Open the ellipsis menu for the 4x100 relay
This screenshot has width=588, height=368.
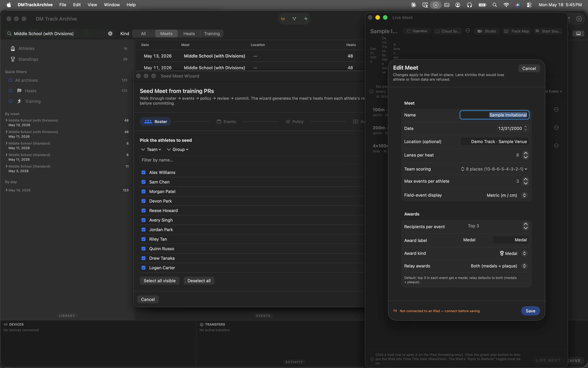(x=556, y=146)
